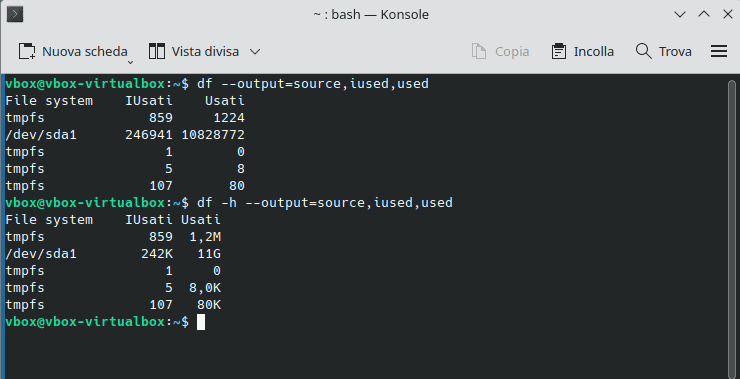Click the value 11G in the output
The image size is (740, 379).
[209, 254]
